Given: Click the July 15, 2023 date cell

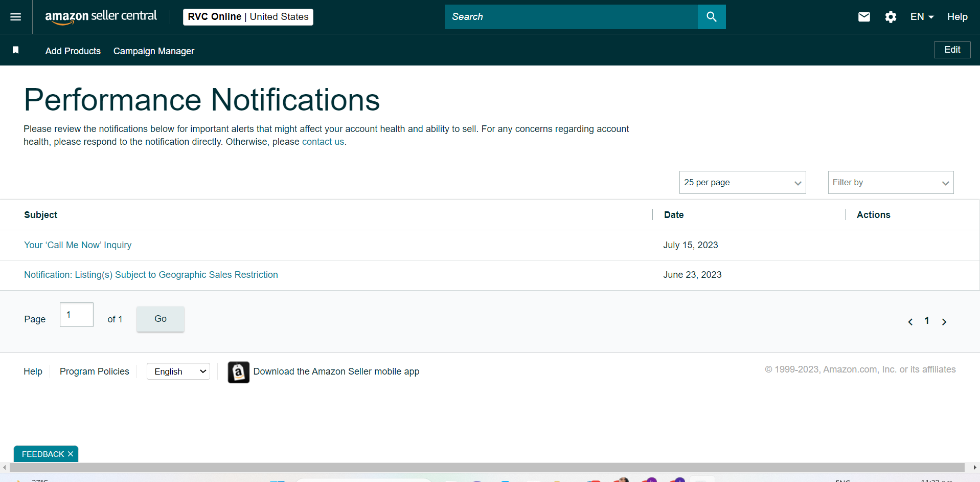Looking at the screenshot, I should (690, 245).
